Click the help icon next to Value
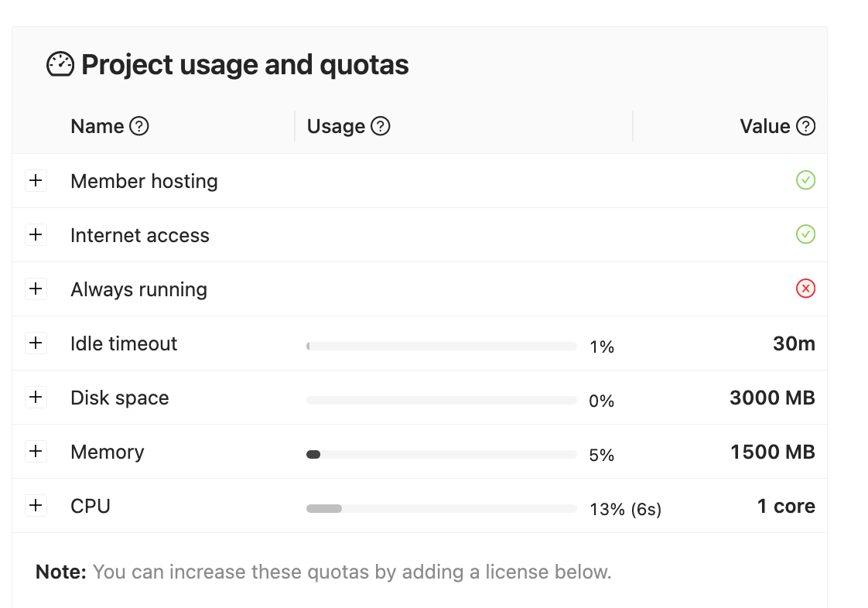The width and height of the screenshot is (868, 608). (805, 126)
